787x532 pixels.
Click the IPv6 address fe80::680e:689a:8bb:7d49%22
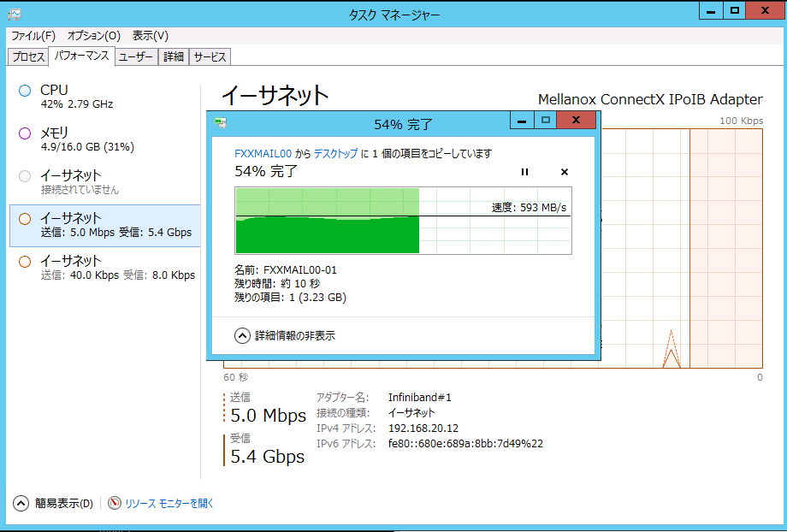pos(465,444)
